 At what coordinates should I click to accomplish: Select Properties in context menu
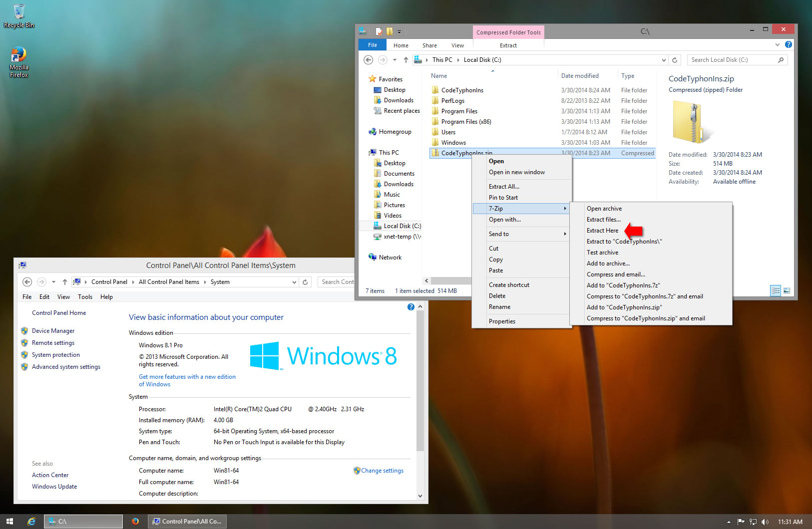pyautogui.click(x=502, y=321)
